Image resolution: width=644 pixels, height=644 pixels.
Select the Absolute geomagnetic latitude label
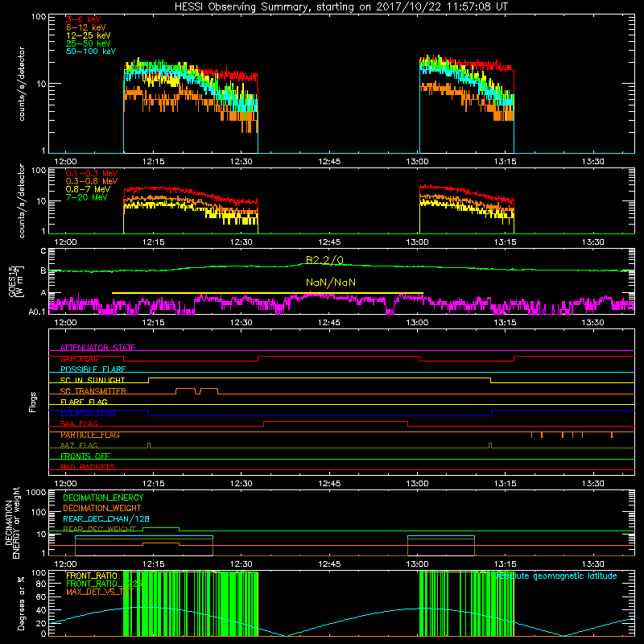pyautogui.click(x=556, y=576)
